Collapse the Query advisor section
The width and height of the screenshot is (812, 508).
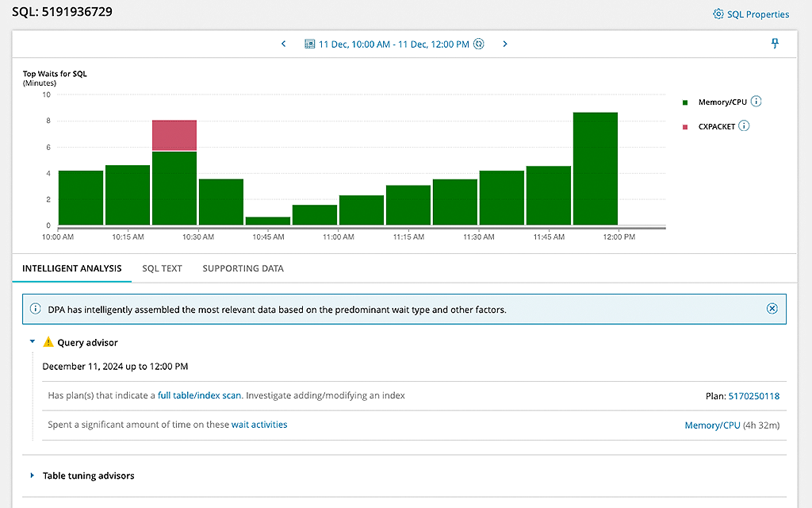(33, 342)
